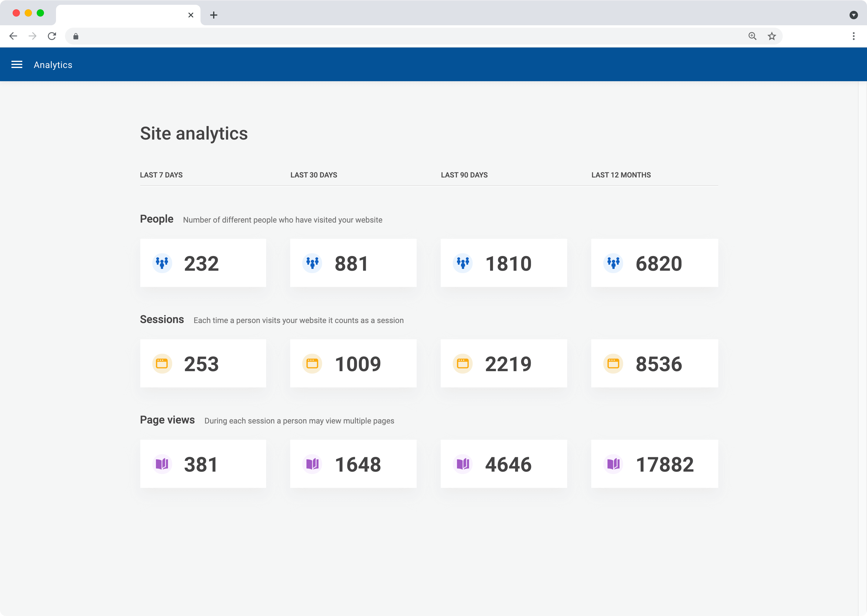The image size is (867, 616).
Task: Select the LAST 12 MONTHS header
Action: (621, 175)
